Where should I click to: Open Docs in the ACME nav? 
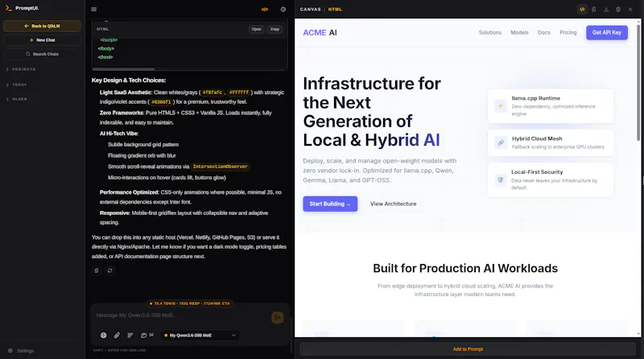(544, 32)
